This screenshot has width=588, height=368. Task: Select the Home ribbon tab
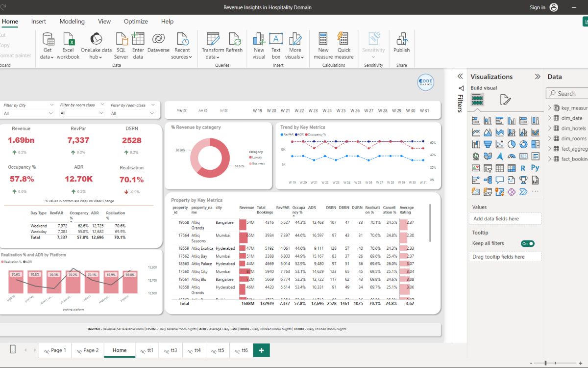pyautogui.click(x=10, y=22)
